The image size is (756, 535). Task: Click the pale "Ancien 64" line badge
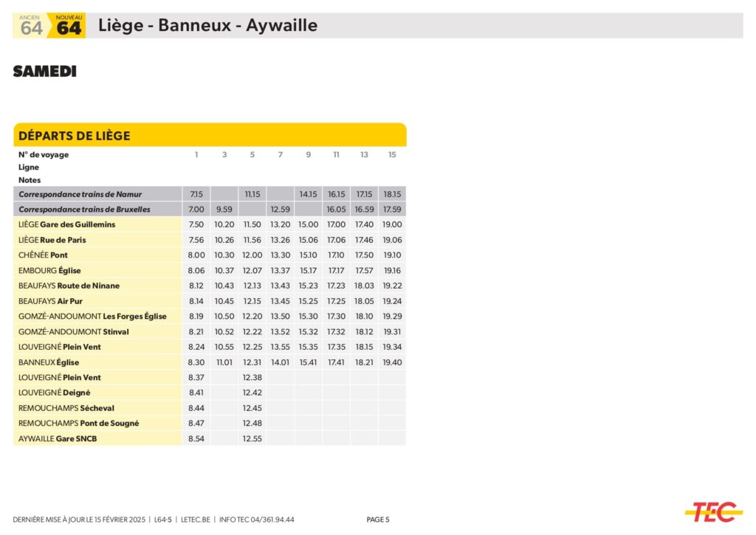(x=30, y=27)
